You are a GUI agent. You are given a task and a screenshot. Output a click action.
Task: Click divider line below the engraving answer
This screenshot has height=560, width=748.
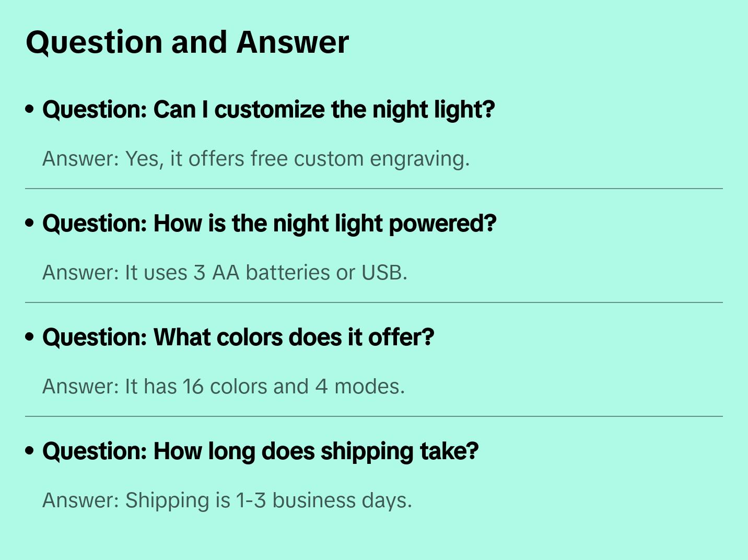click(x=374, y=189)
